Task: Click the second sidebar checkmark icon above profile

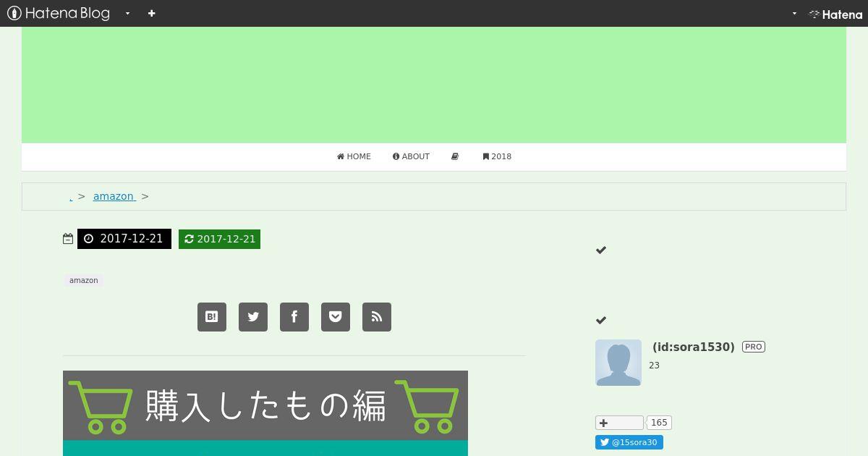Action: [x=601, y=320]
